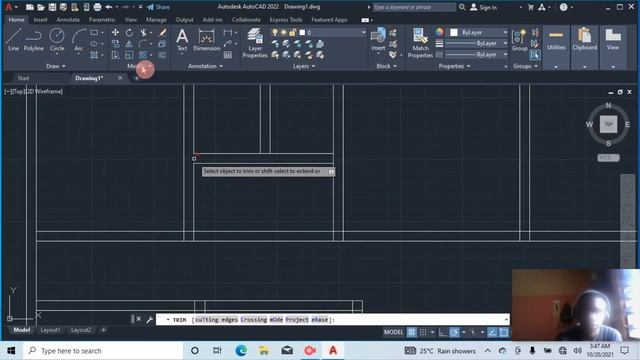Switch to the Layout1 tab

51,330
